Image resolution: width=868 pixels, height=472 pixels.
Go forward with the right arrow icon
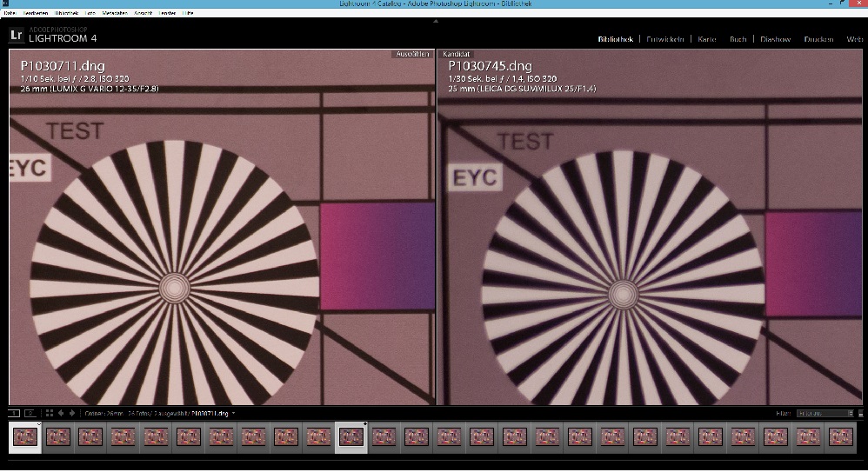71,413
